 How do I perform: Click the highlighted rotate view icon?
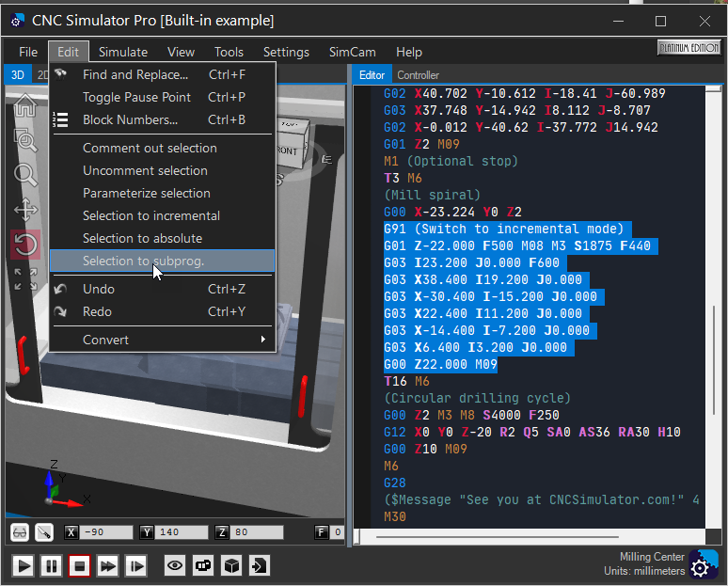tap(25, 245)
